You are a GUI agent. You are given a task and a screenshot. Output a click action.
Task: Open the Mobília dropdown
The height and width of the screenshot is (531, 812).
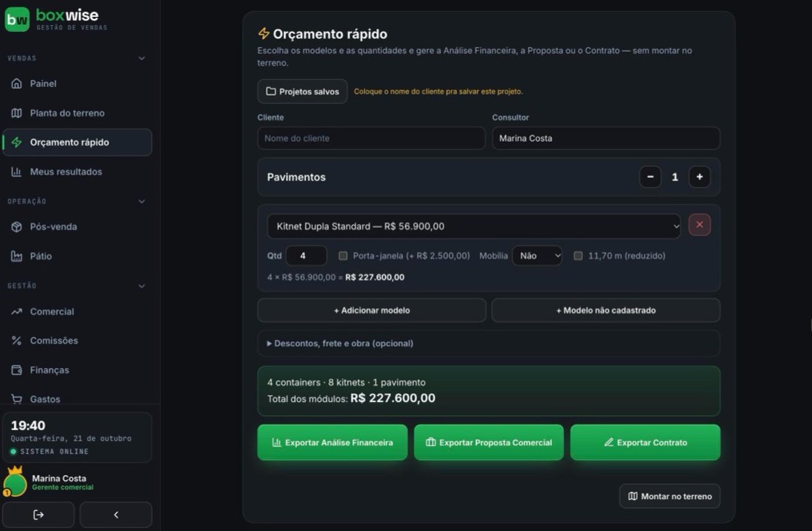point(537,256)
